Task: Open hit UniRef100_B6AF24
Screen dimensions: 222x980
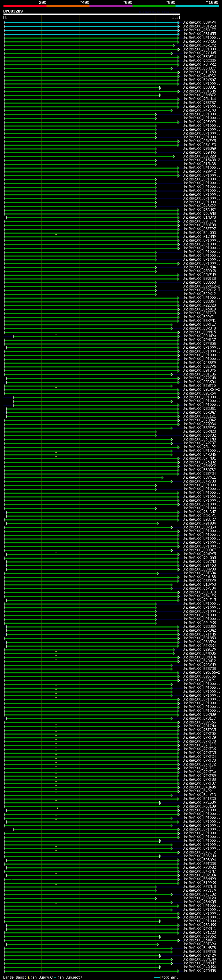Action: (x=199, y=57)
